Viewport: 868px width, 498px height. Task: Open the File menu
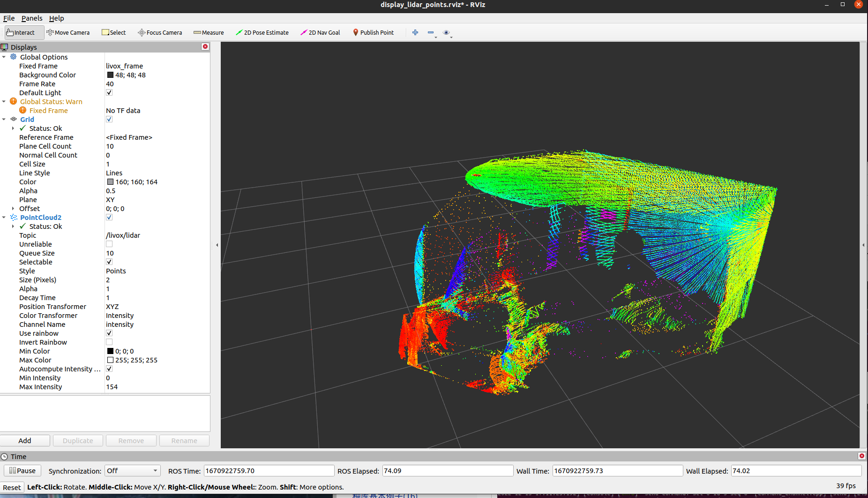[9, 18]
